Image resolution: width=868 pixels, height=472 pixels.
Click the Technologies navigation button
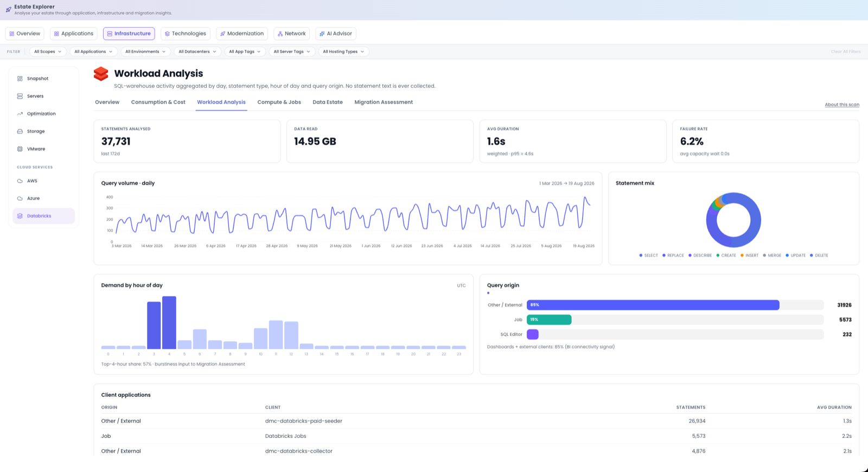[x=185, y=34]
